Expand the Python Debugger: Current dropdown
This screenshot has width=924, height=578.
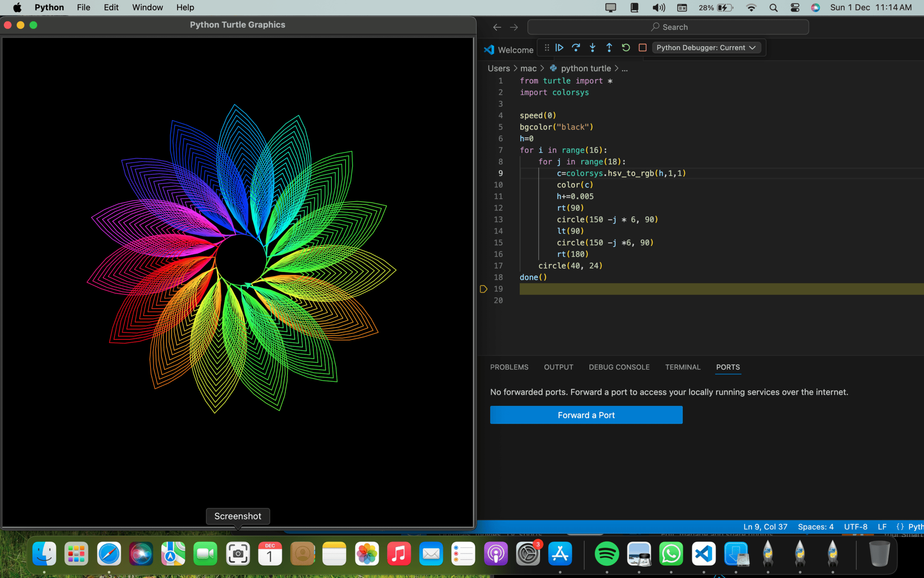tap(706, 48)
